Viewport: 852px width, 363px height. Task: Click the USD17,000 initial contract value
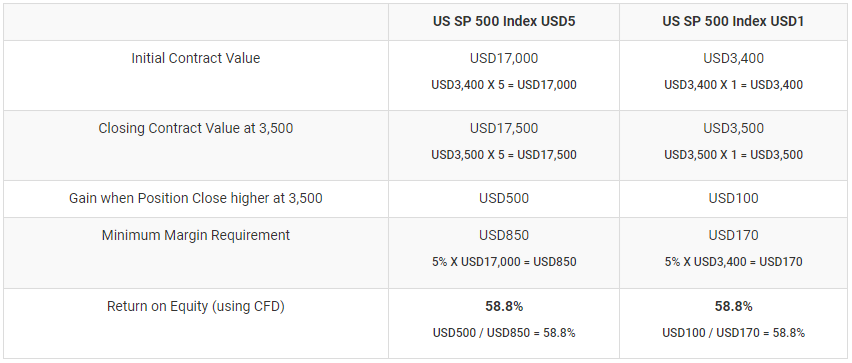pyautogui.click(x=504, y=58)
